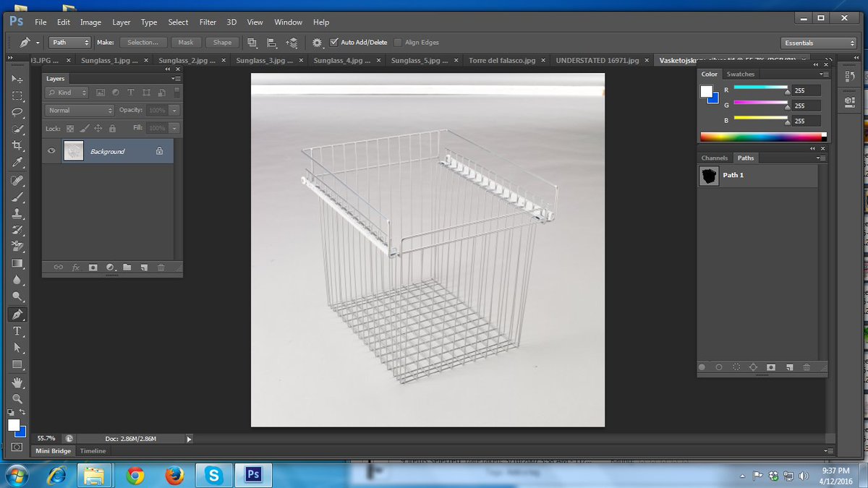868x488 pixels.
Task: Open the Normal blend mode dropdown
Action: (x=80, y=111)
